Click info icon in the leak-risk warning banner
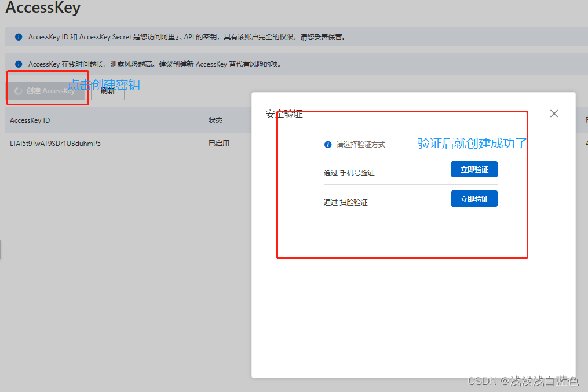 click(x=19, y=64)
